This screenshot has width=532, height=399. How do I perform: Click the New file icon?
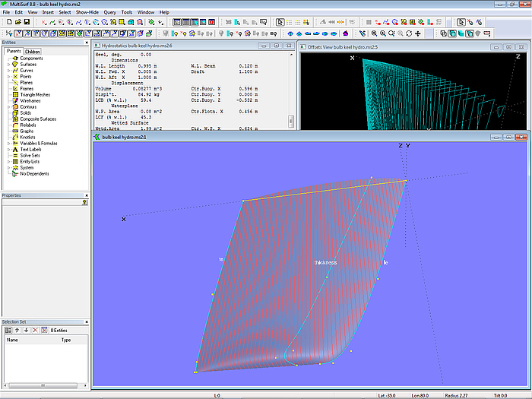click(x=8, y=22)
